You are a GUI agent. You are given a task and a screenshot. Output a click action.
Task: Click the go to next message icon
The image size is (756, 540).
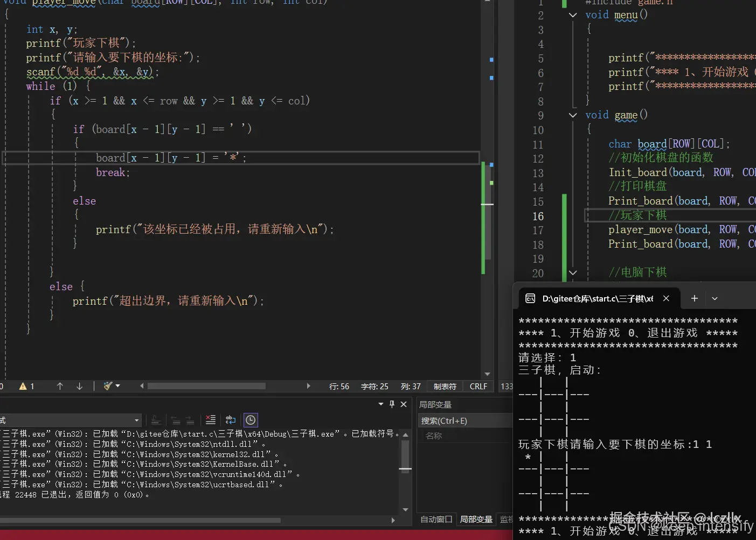[x=190, y=420]
